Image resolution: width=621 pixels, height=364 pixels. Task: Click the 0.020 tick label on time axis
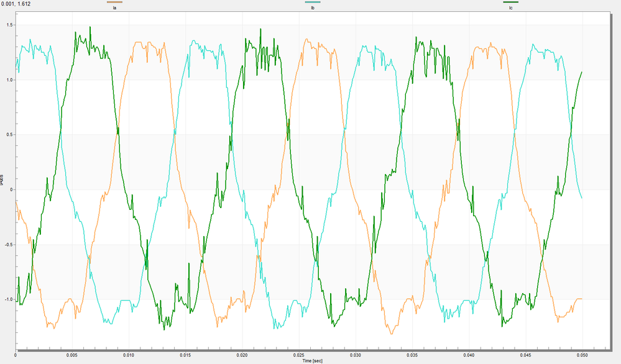point(242,355)
